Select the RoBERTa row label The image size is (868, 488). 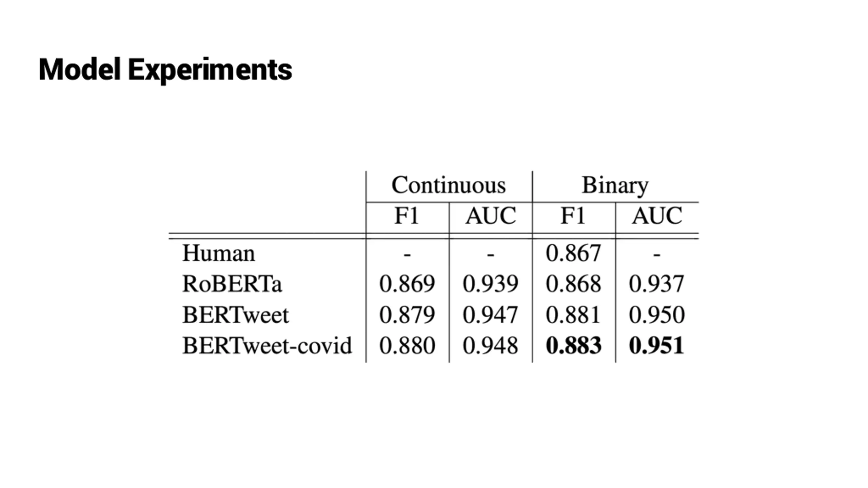click(232, 284)
